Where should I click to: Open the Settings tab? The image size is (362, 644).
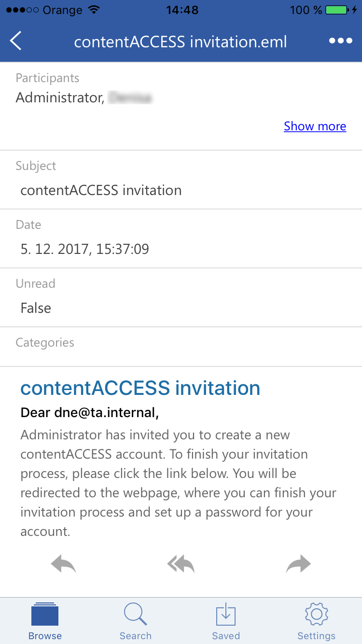(x=317, y=622)
